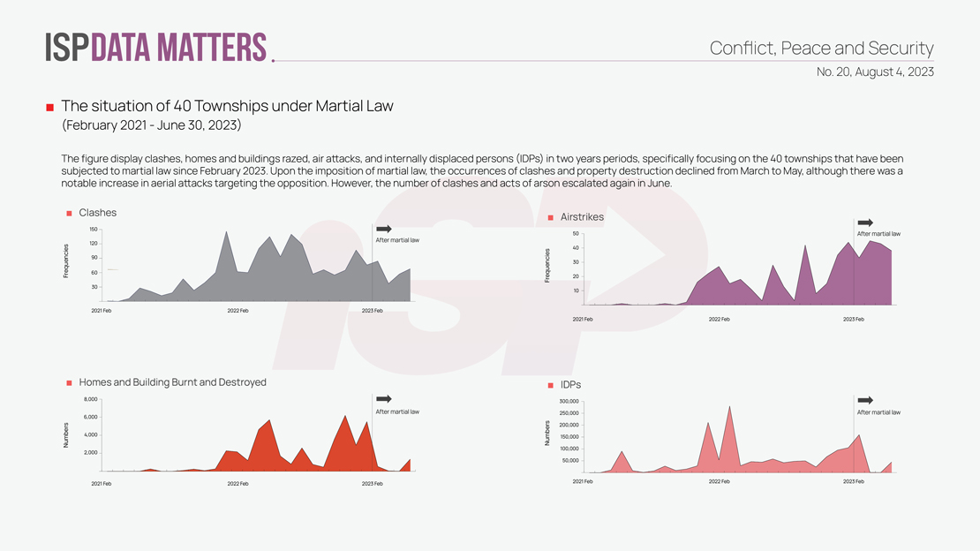The height and width of the screenshot is (551, 980).
Task: Click the After martial law label in Clashes chart
Action: [397, 240]
